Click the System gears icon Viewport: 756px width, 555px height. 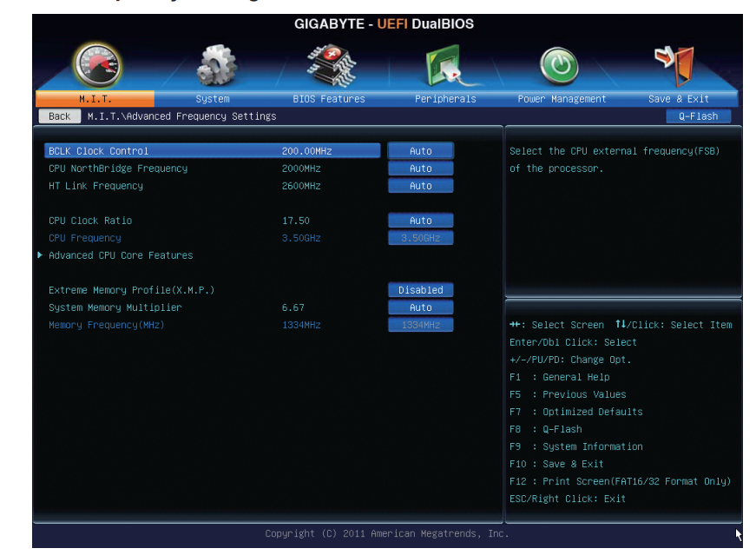(x=216, y=66)
